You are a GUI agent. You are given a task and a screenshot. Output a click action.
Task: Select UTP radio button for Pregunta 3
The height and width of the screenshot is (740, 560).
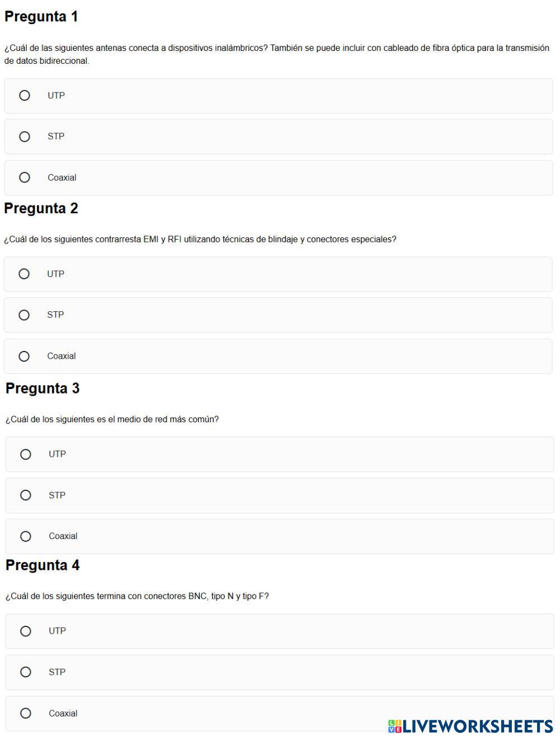pos(26,454)
